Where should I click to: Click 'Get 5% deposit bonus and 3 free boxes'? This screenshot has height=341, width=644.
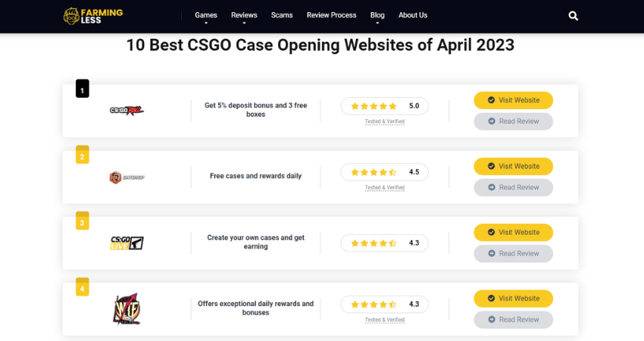click(x=255, y=110)
